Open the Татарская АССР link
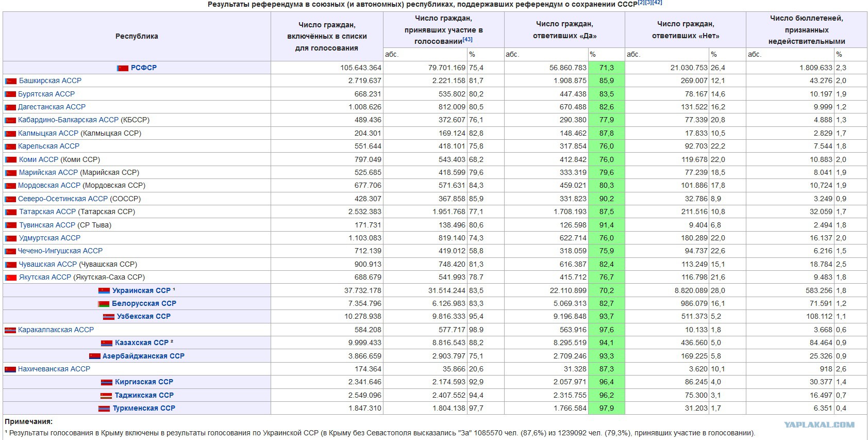Viewport: 868px width, 440px height. click(47, 211)
